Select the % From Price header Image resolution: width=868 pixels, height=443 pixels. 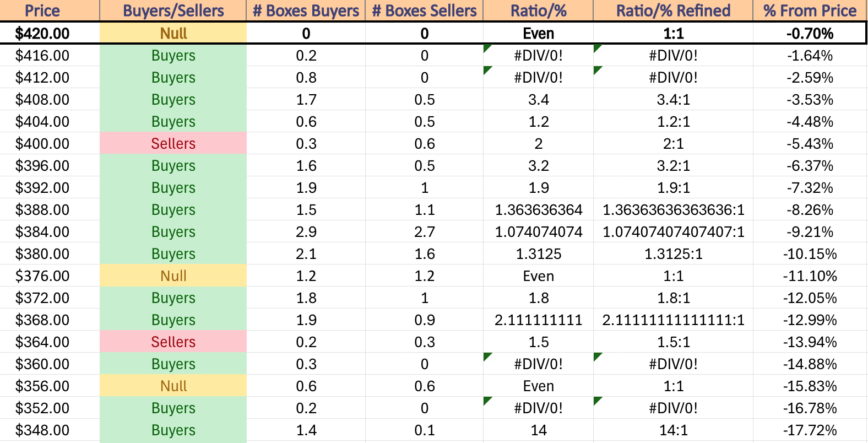(x=810, y=10)
